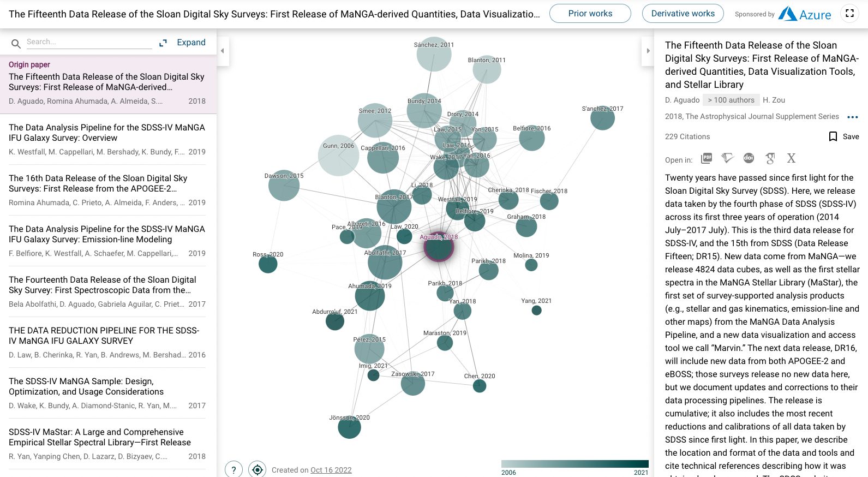
Task: Collapse the right details panel
Action: [648, 51]
